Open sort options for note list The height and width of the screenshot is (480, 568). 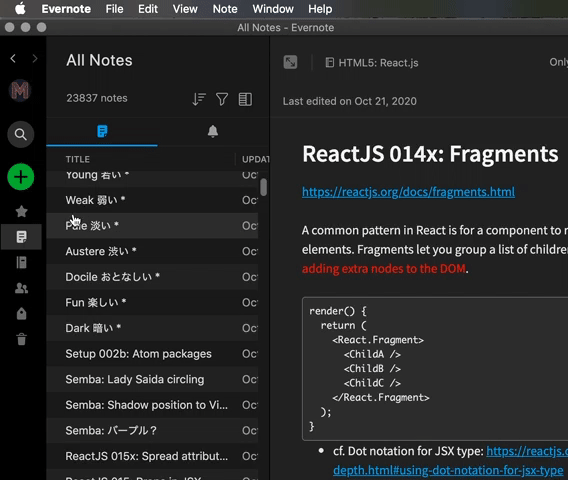click(199, 99)
